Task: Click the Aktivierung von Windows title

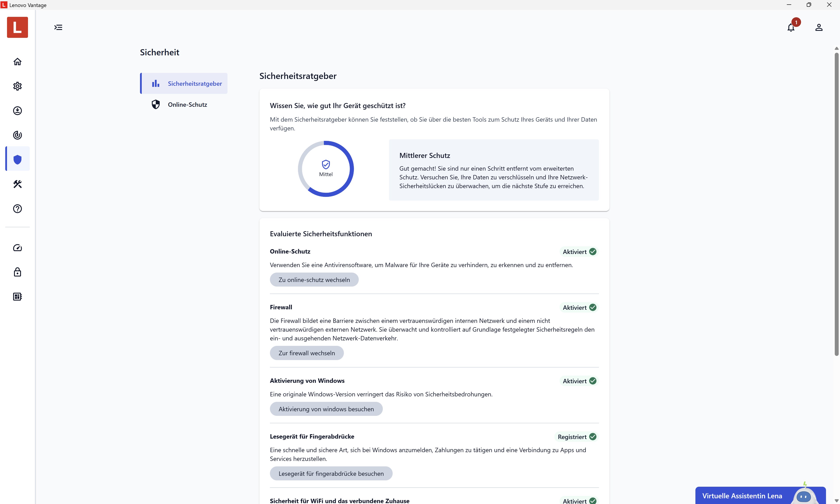Action: pyautogui.click(x=307, y=381)
